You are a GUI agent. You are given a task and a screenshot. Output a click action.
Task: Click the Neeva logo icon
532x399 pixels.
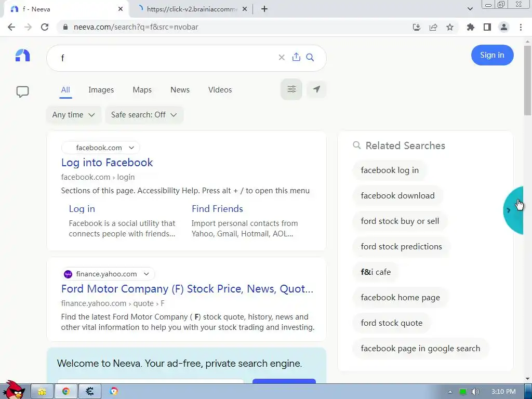[22, 55]
